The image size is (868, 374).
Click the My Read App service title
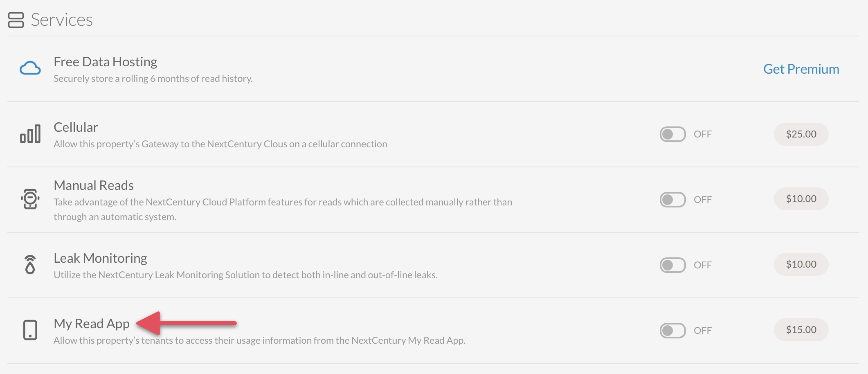click(92, 324)
